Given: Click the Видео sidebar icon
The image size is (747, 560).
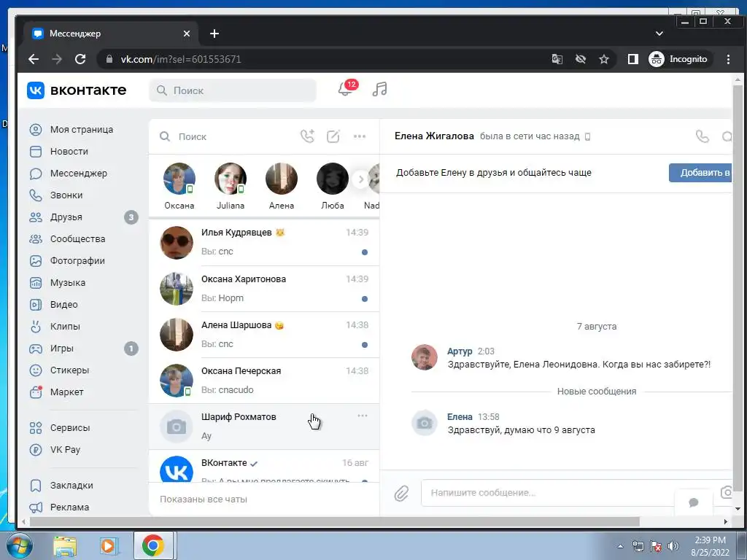Looking at the screenshot, I should tap(36, 305).
